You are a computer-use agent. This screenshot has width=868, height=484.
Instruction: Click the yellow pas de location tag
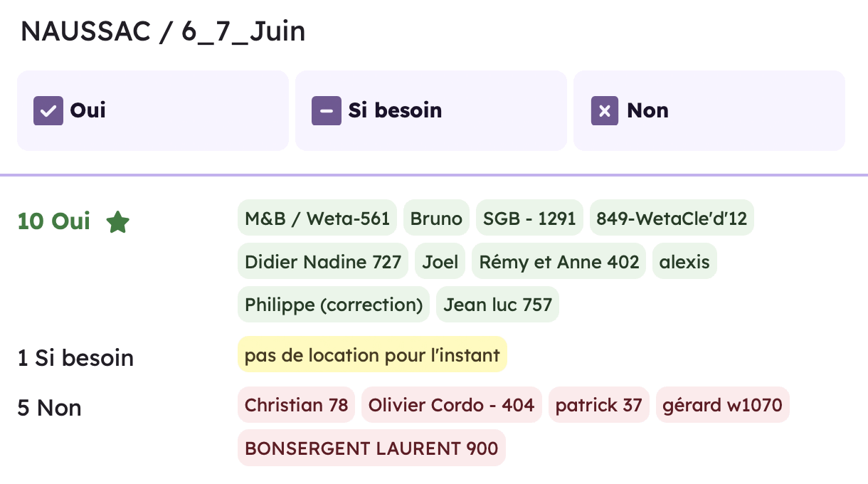point(372,354)
